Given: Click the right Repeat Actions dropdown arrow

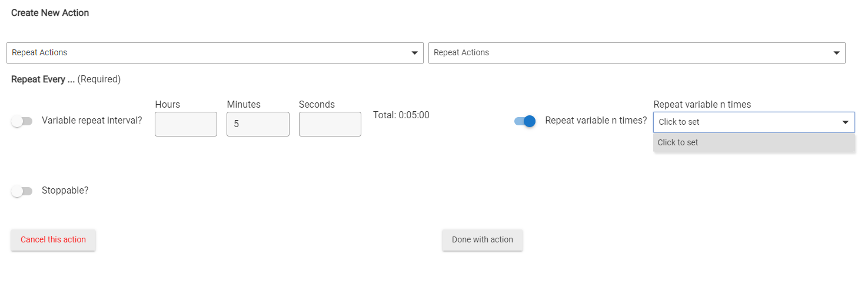Looking at the screenshot, I should [836, 53].
